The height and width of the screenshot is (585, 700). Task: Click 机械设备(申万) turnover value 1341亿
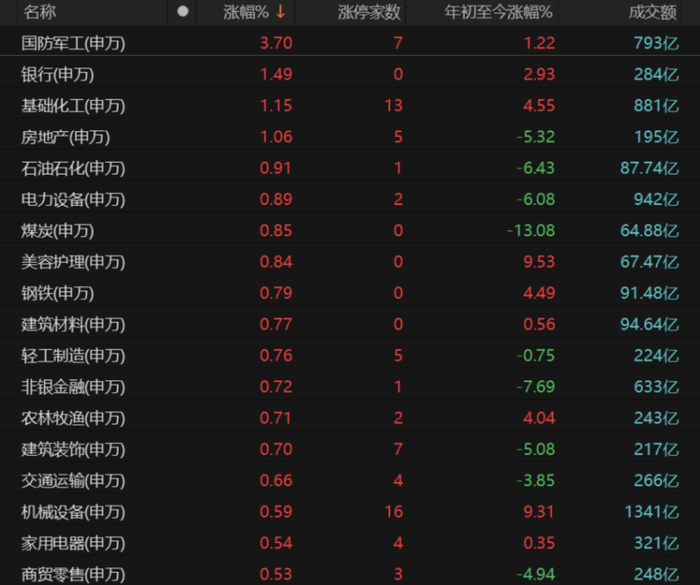[x=651, y=512]
